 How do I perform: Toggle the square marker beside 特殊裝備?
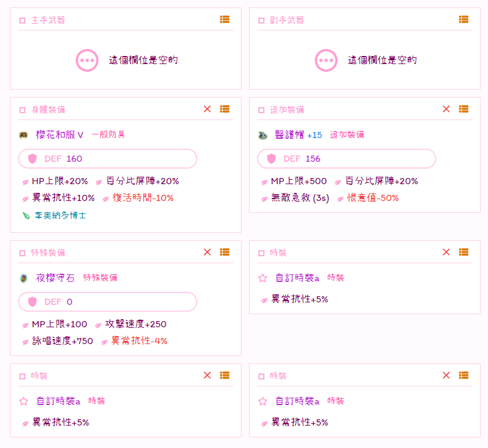tap(22, 253)
